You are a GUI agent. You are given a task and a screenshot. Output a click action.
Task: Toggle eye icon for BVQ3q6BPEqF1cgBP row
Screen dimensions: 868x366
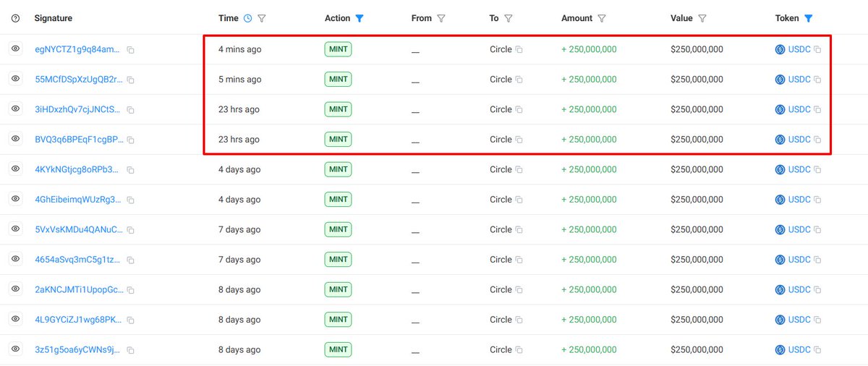click(14, 139)
